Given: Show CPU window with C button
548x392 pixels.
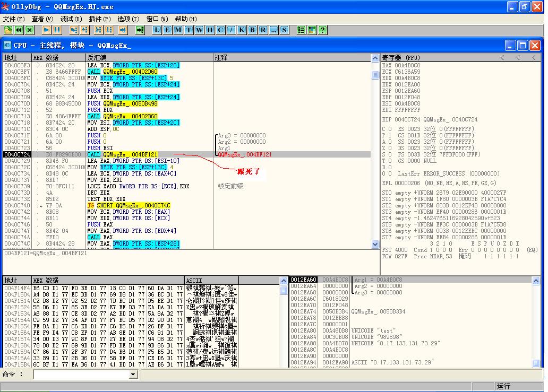Looking at the screenshot, I should point(220,30).
